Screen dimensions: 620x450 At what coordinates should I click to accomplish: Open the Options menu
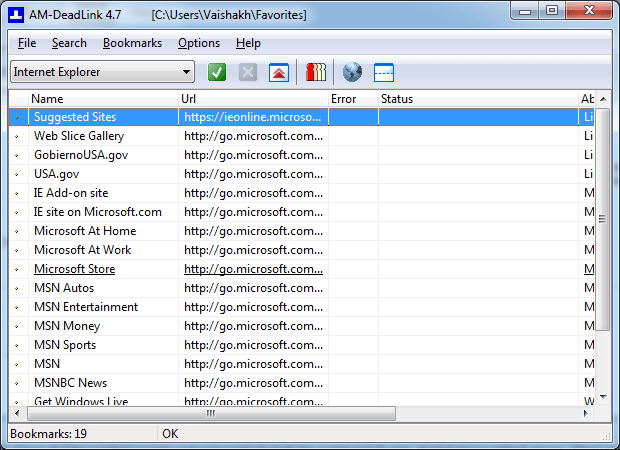(x=199, y=43)
